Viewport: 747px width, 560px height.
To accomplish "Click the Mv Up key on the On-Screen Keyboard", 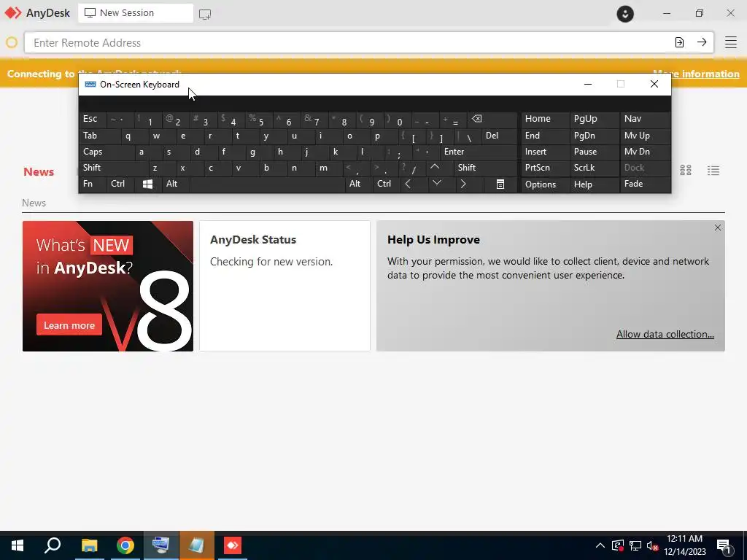I will coord(645,136).
